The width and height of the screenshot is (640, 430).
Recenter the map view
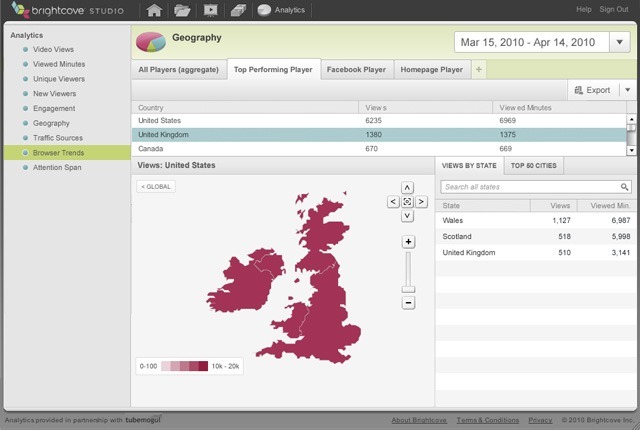(x=407, y=202)
